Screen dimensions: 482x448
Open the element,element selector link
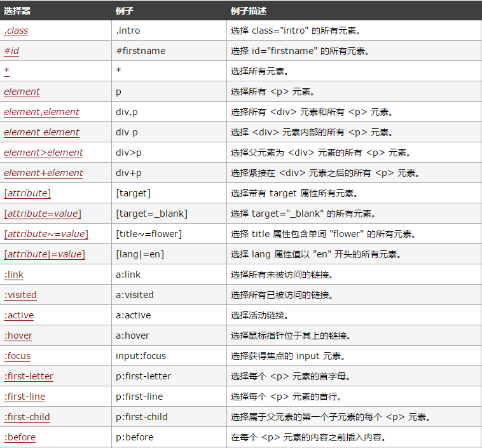pos(41,112)
